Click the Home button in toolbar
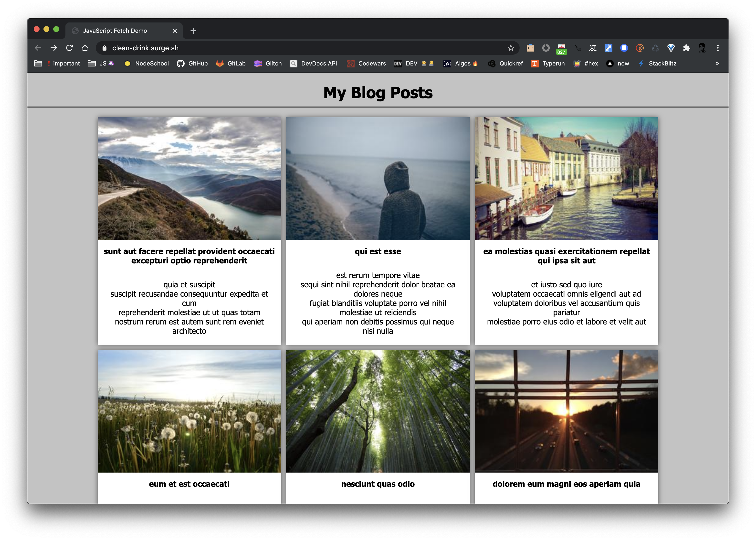756x540 pixels. point(85,48)
